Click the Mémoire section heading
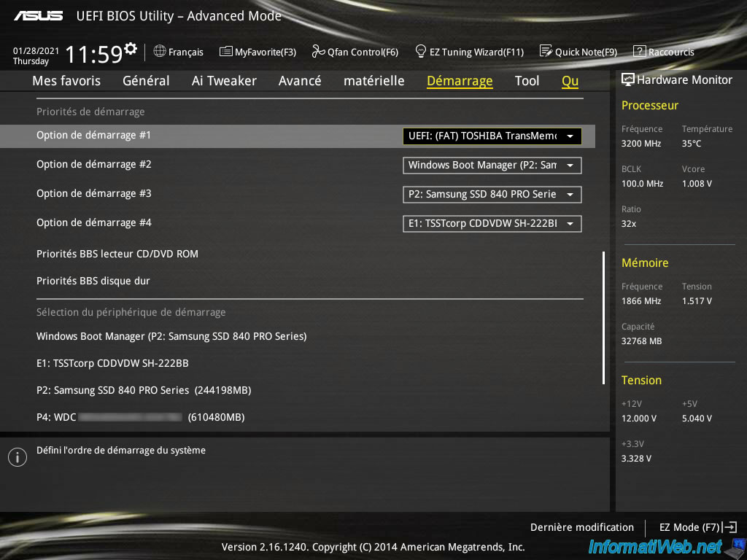Image resolution: width=747 pixels, height=560 pixels. pyautogui.click(x=645, y=262)
